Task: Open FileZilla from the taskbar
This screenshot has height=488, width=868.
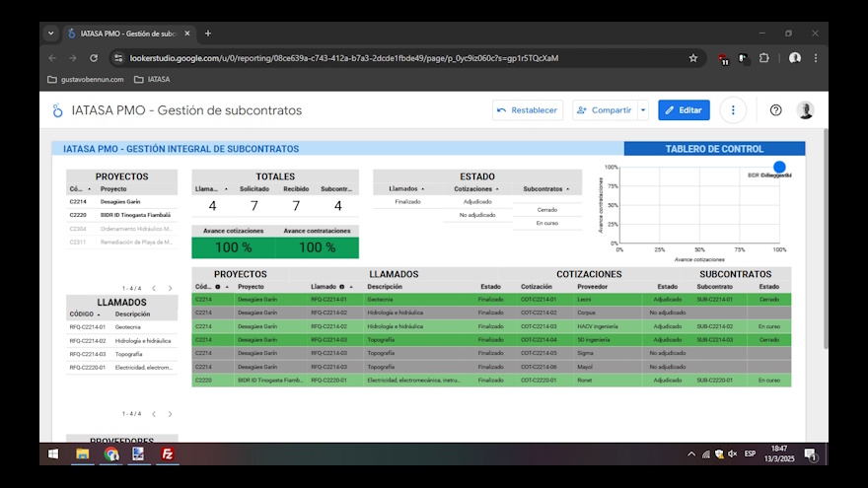Action: point(168,454)
